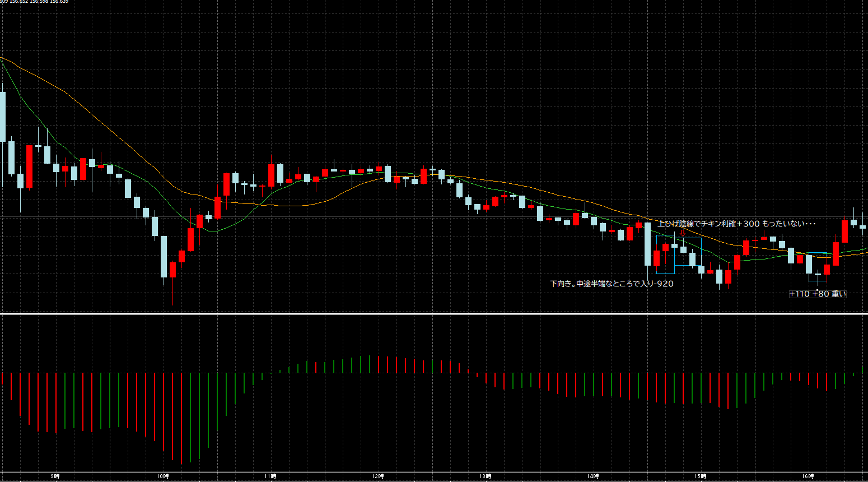Select the 15時 mark on time axis

point(700,476)
